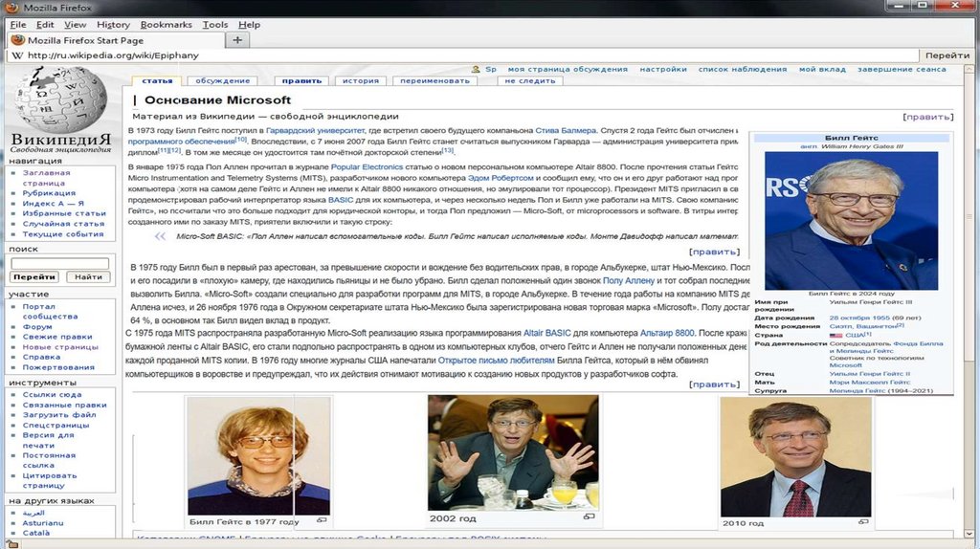The image size is (980, 549).
Task: Open the Рубрикация sidebar link
Action: pyautogui.click(x=49, y=193)
